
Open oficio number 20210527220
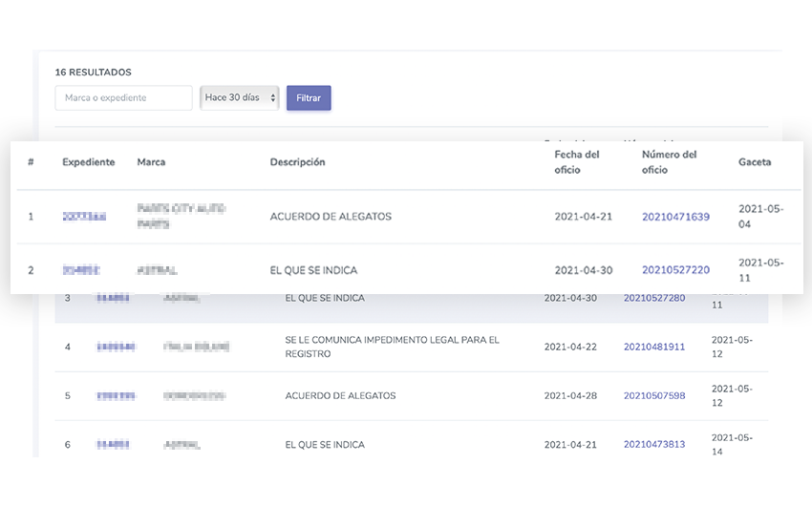point(675,270)
